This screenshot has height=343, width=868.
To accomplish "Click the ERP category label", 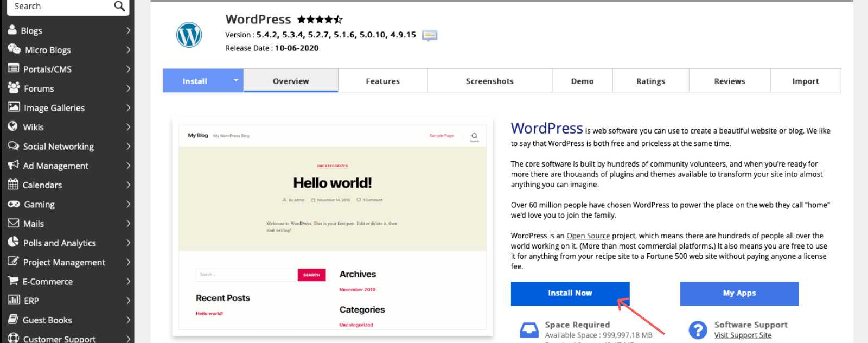I will coord(31,301).
